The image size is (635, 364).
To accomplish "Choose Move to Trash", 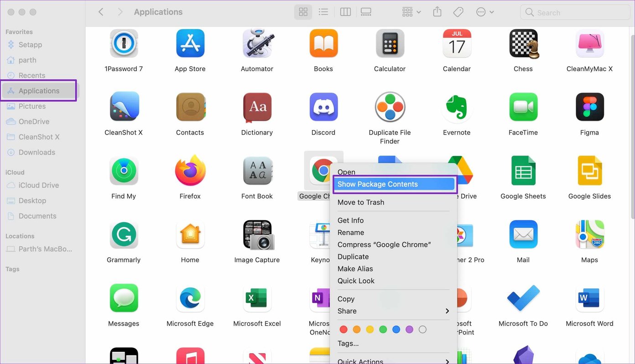I will click(394, 203).
